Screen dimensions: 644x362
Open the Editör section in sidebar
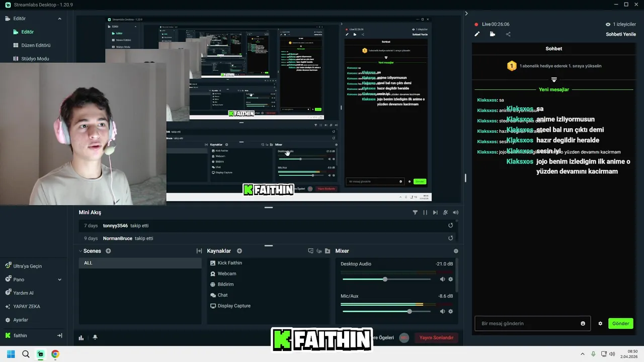point(19,19)
